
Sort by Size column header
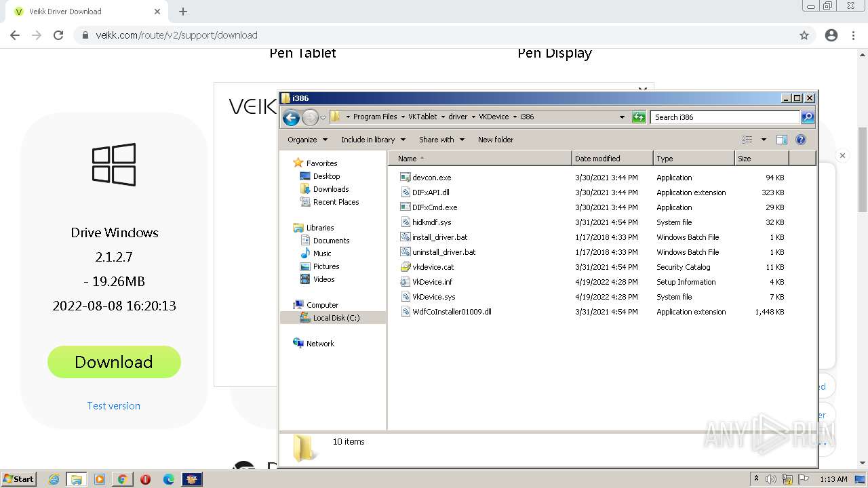point(762,159)
